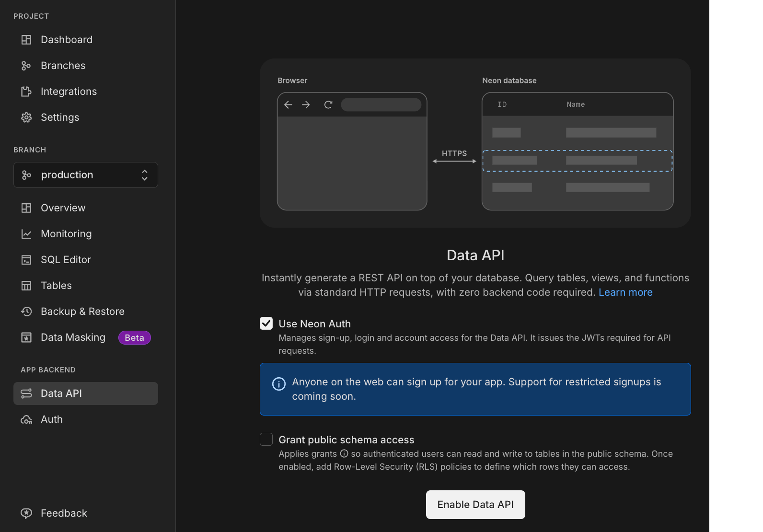This screenshot has height=532, width=763.
Task: Go to Branches
Action: (86, 66)
